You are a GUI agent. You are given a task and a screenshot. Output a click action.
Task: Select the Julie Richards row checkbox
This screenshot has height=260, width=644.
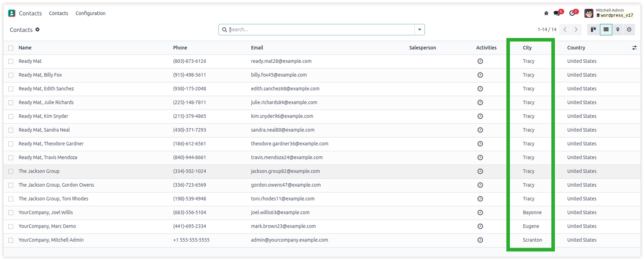(11, 103)
